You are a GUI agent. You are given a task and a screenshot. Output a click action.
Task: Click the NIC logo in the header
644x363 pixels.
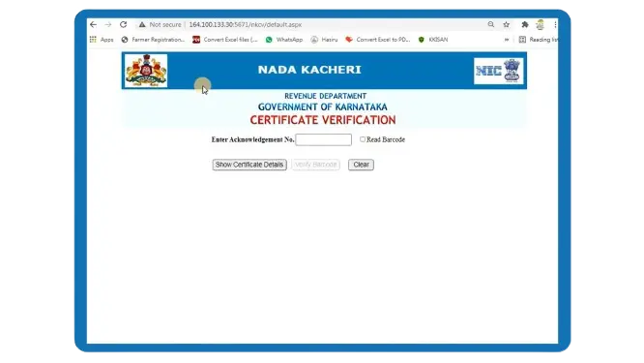(x=498, y=71)
